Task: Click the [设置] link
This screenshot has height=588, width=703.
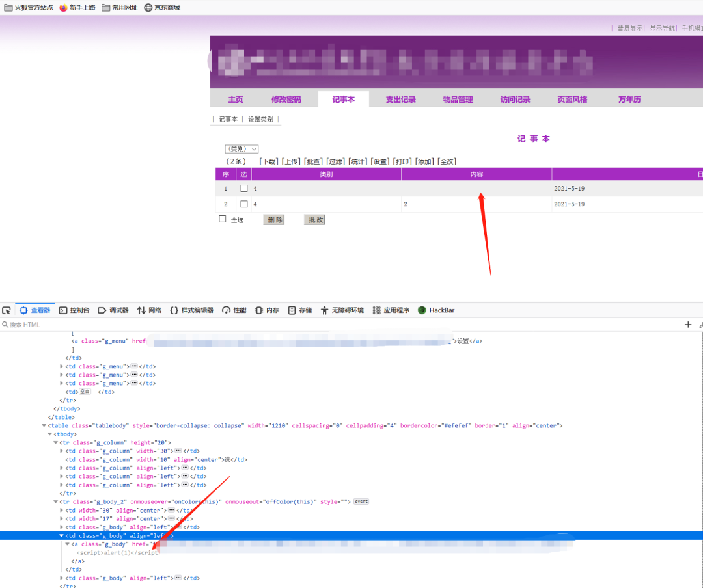Action: tap(380, 161)
